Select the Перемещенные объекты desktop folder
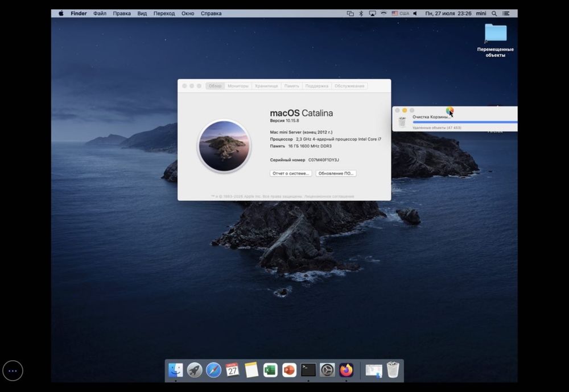 496,40
